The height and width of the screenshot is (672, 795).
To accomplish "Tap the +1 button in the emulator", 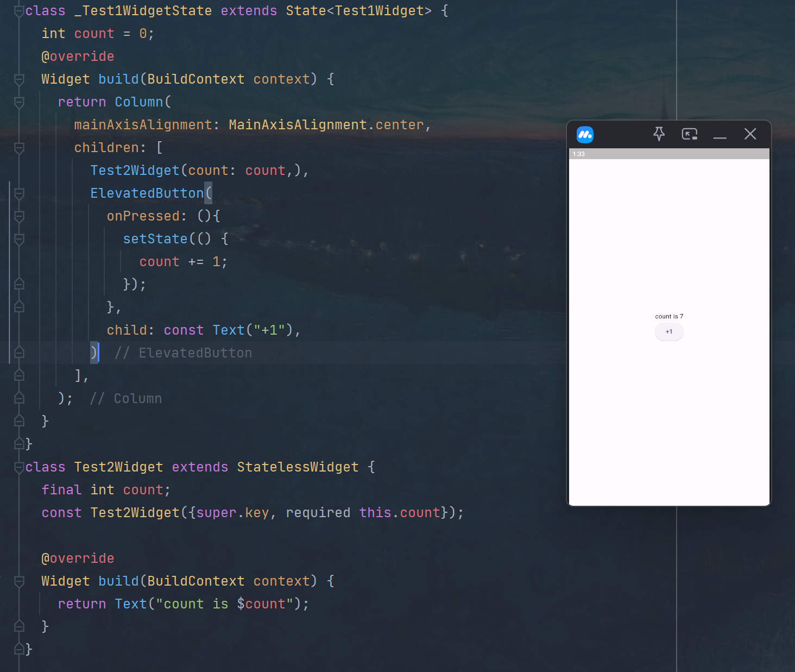I will [669, 331].
